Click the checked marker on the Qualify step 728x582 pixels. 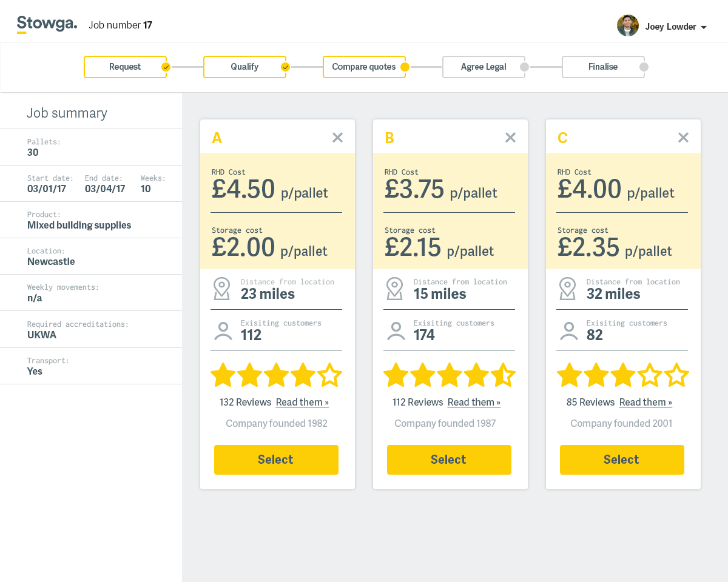[x=285, y=67]
